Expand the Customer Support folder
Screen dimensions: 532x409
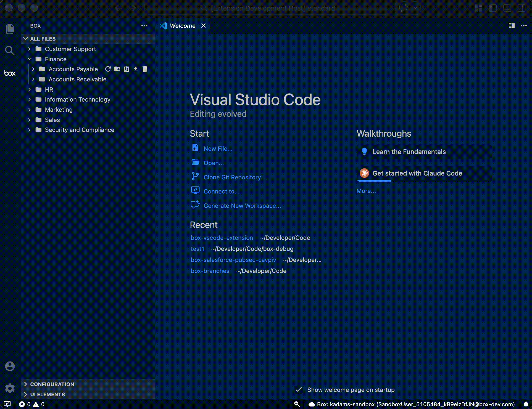[30, 49]
